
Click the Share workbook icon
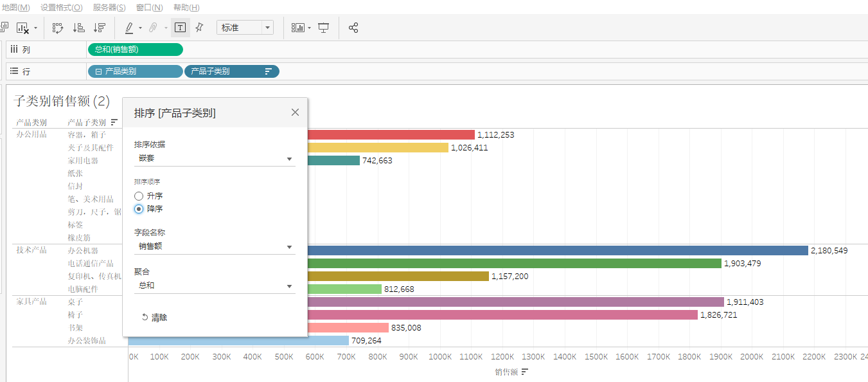(353, 28)
